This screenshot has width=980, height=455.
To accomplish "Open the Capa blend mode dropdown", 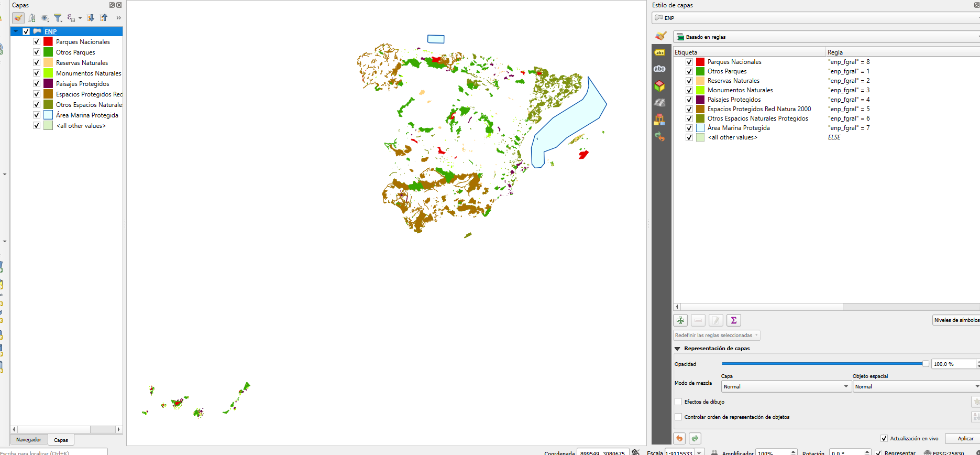I will tap(786, 386).
